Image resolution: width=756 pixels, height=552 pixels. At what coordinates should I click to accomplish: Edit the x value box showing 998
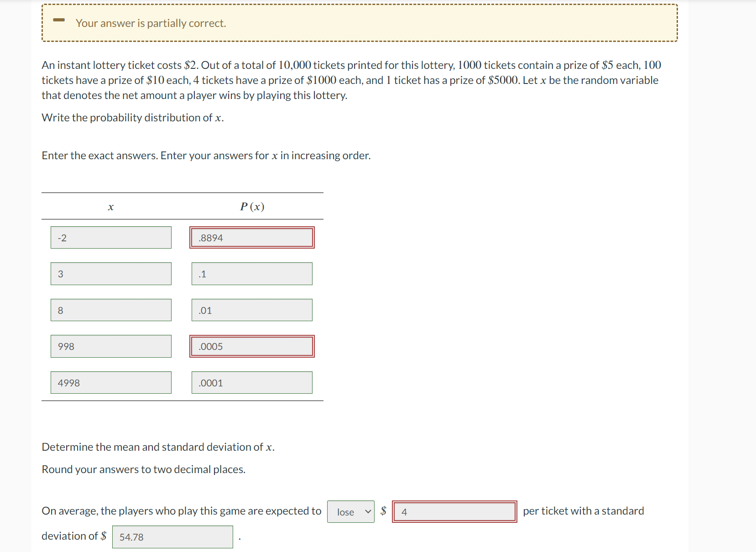click(110, 346)
